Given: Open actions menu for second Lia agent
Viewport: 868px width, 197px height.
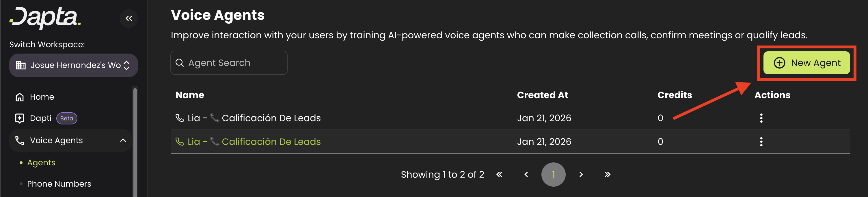Looking at the screenshot, I should [x=761, y=142].
